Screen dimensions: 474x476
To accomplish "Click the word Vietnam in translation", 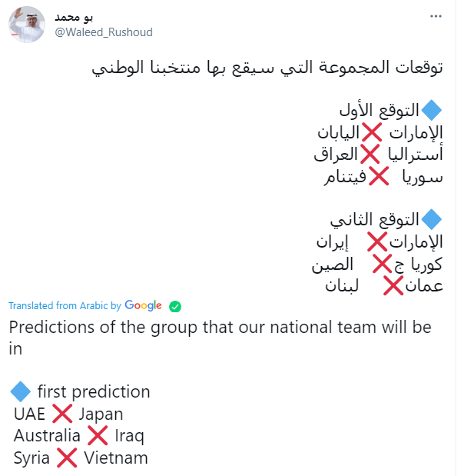I will tap(116, 458).
